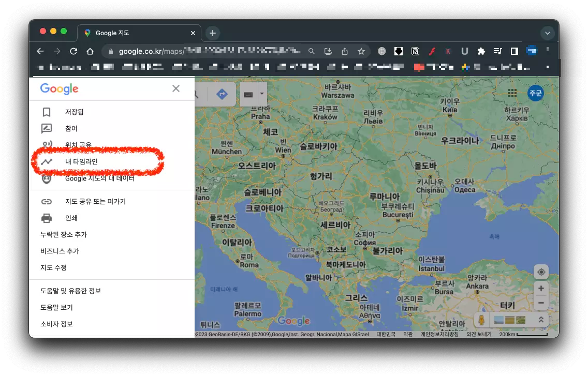Open 위치 공유 location sharing

click(112, 145)
